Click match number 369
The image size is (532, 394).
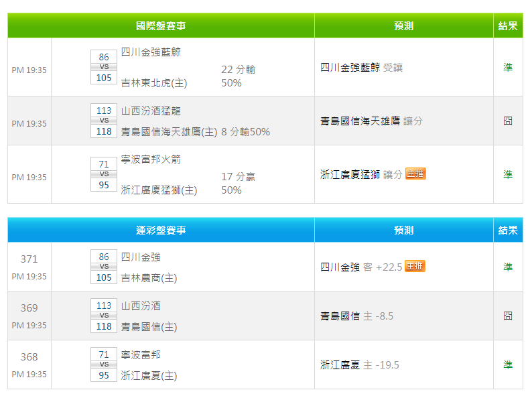(29, 308)
